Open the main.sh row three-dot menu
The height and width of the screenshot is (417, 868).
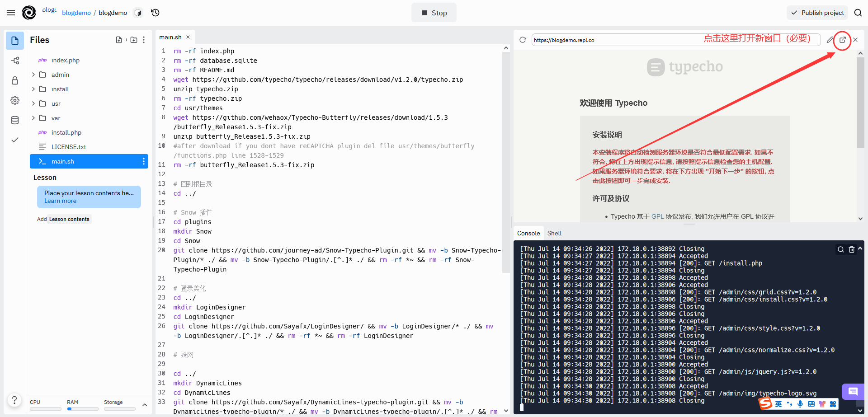pyautogui.click(x=144, y=161)
